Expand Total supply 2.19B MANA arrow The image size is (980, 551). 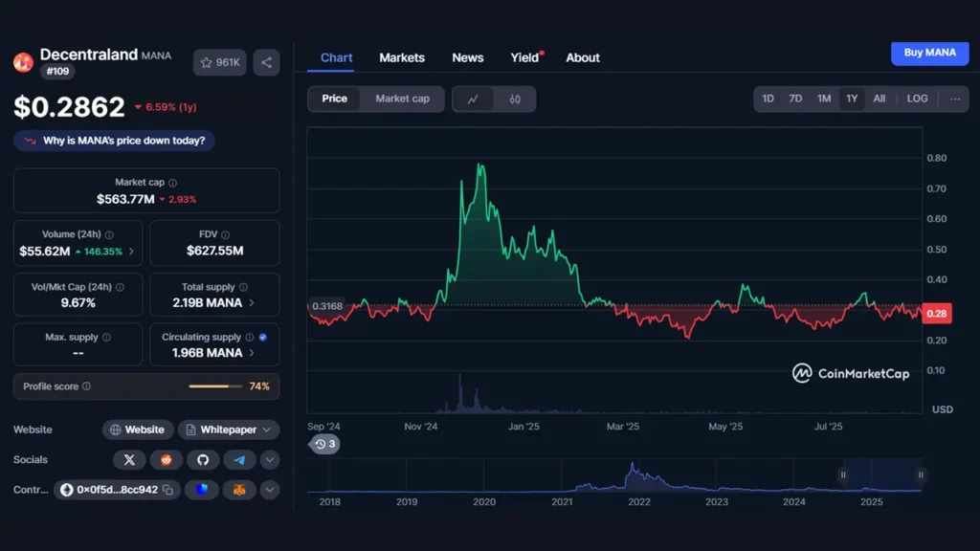point(252,303)
